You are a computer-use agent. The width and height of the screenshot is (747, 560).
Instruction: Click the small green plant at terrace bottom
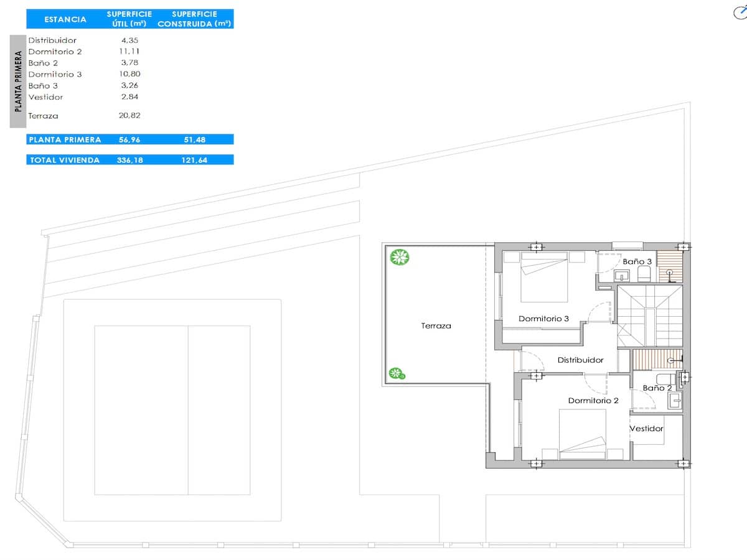tap(396, 373)
